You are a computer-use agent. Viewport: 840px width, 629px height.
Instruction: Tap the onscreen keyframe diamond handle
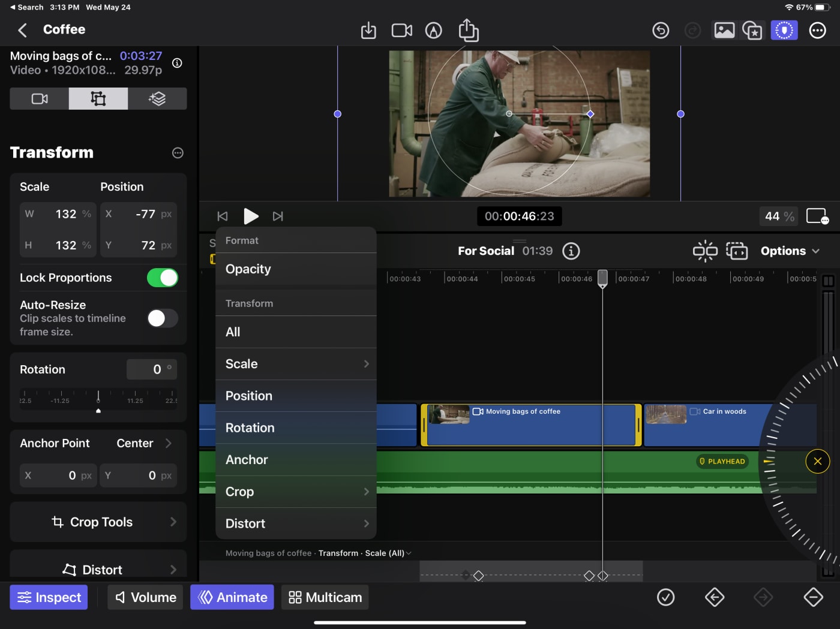[x=590, y=114]
